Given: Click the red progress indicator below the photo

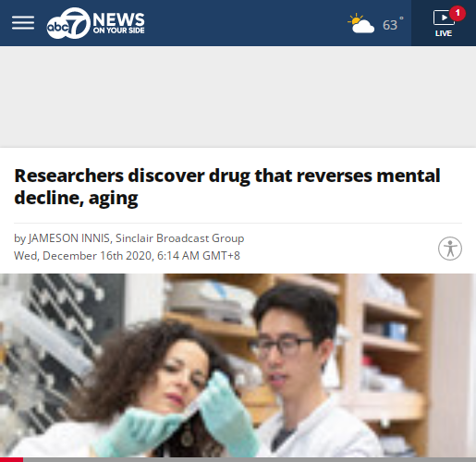Looking at the screenshot, I should pyautogui.click(x=11, y=460).
